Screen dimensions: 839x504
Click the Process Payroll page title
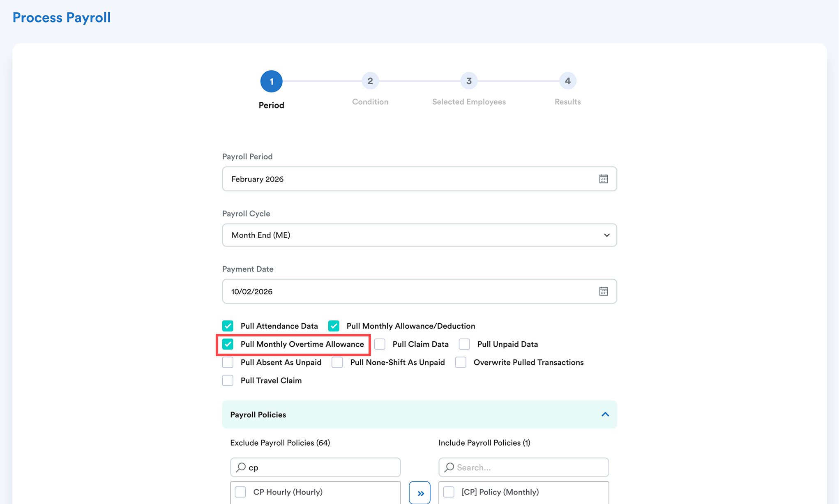[62, 18]
